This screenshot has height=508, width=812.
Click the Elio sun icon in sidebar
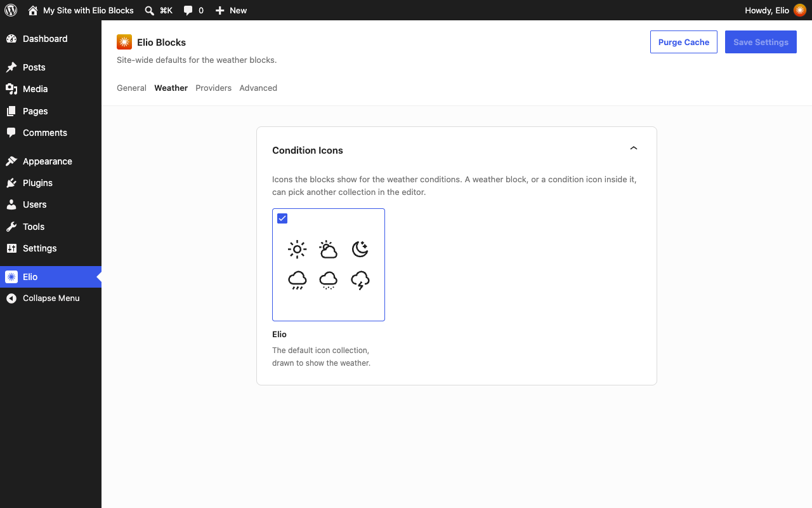[11, 277]
